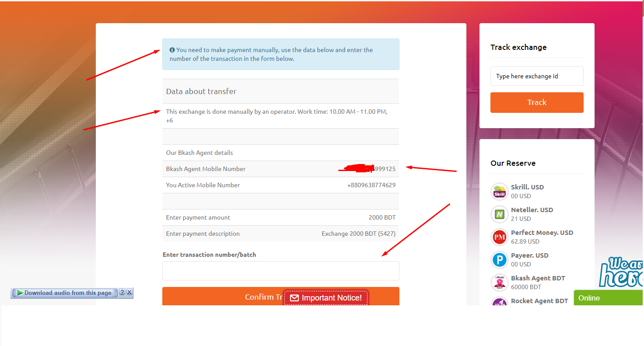Click the Perfect Money. USD label

click(542, 233)
